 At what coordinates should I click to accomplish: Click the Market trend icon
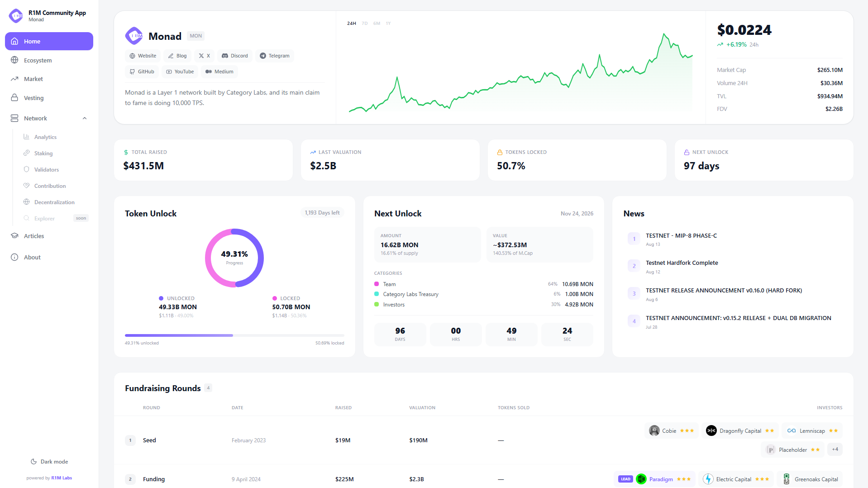click(15, 79)
